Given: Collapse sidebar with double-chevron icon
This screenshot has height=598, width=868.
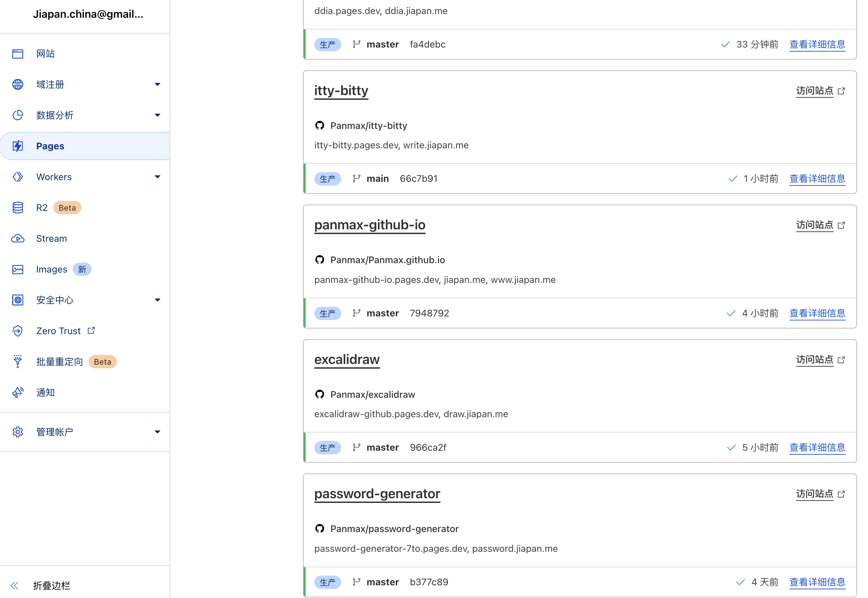Looking at the screenshot, I should 15,585.
